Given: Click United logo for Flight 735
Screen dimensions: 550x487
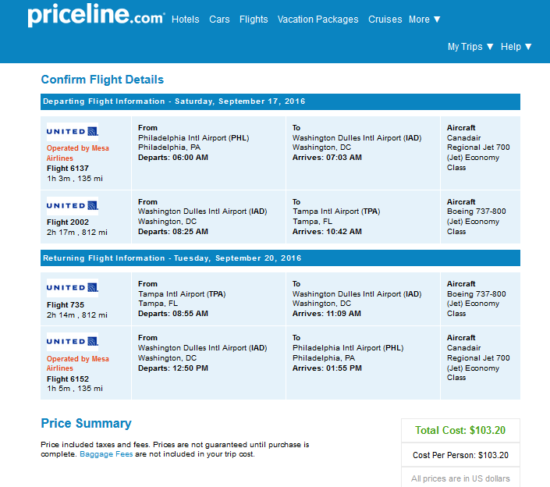Looking at the screenshot, I should 72,288.
